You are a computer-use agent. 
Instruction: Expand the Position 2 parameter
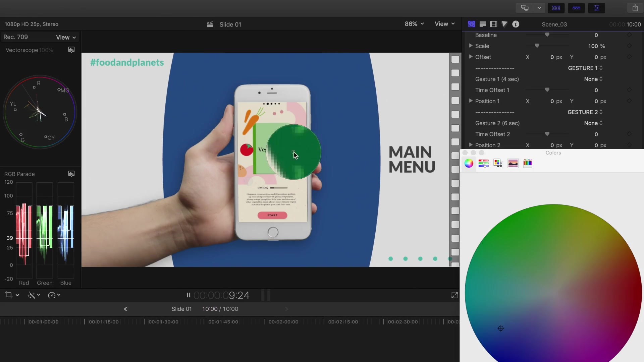(x=471, y=145)
